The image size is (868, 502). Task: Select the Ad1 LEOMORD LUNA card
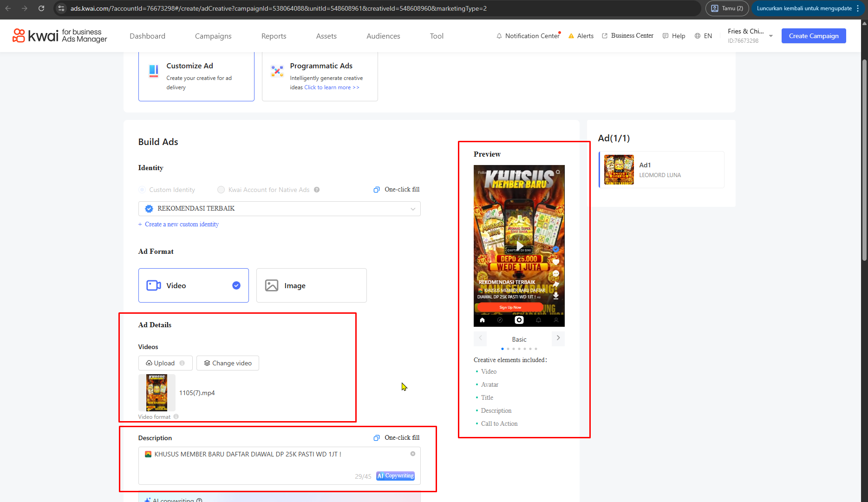click(x=662, y=170)
